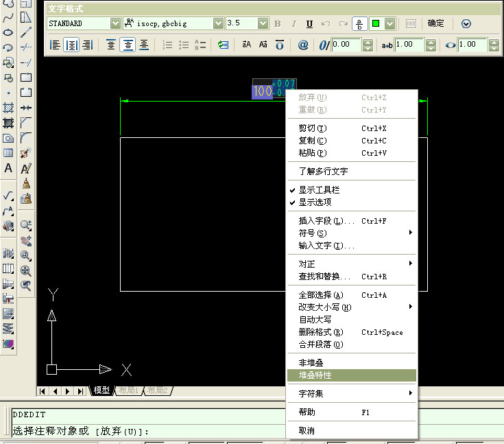Toggle 显示选项 checked option

coord(352,202)
